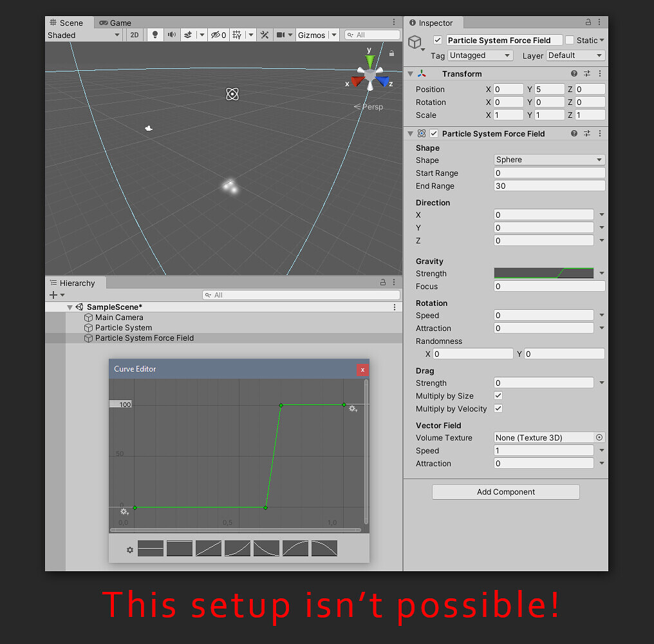This screenshot has height=644, width=654.
Task: Open scene visibility with the crossed-eye icon
Action: 215,35
